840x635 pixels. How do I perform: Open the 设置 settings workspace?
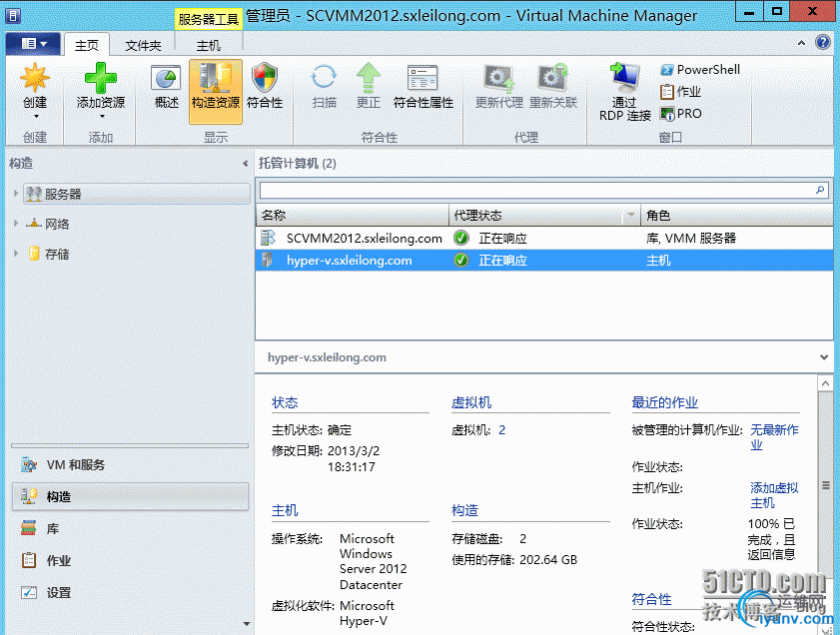point(130,593)
